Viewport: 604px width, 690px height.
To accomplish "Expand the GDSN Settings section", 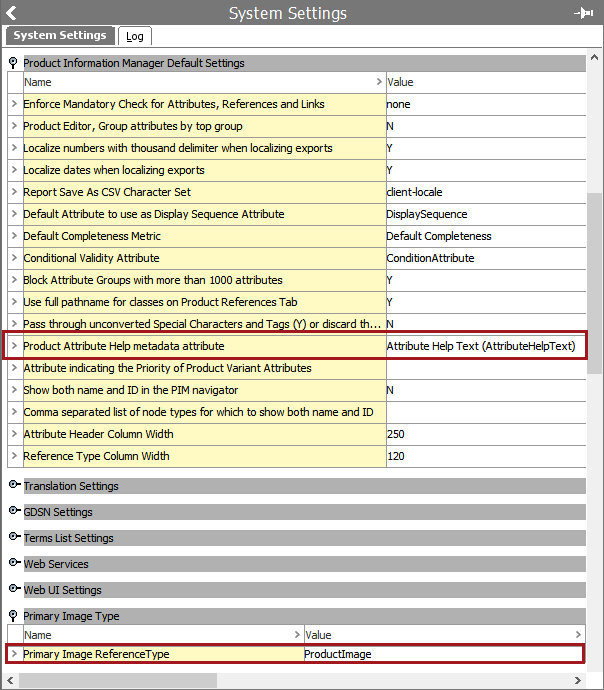I will [x=15, y=511].
